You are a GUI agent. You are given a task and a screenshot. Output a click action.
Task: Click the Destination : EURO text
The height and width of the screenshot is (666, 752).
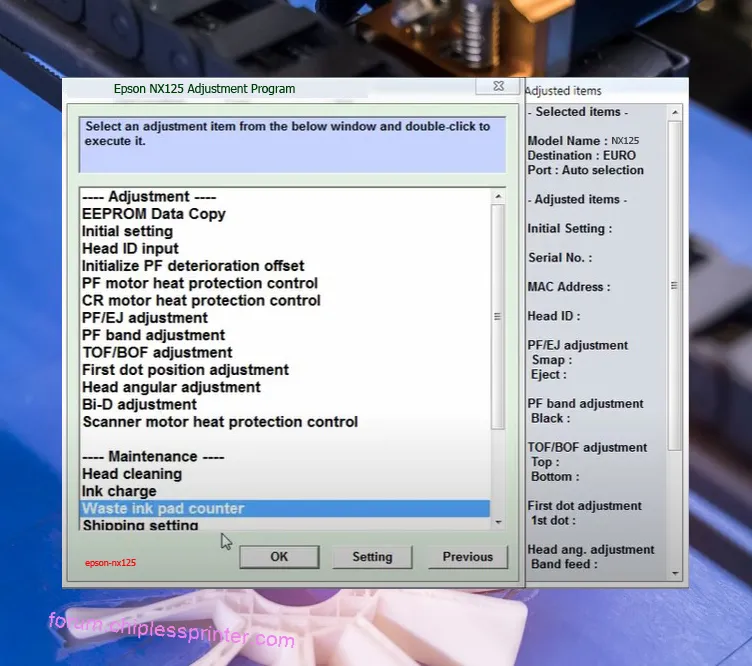pyautogui.click(x=581, y=155)
